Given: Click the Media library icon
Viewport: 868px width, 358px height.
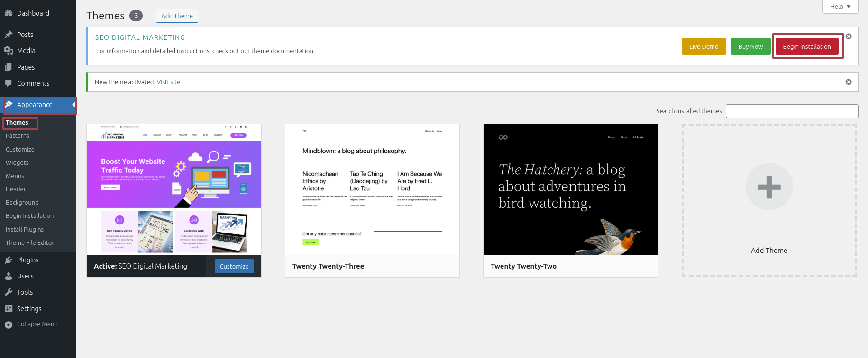Looking at the screenshot, I should pos(9,51).
